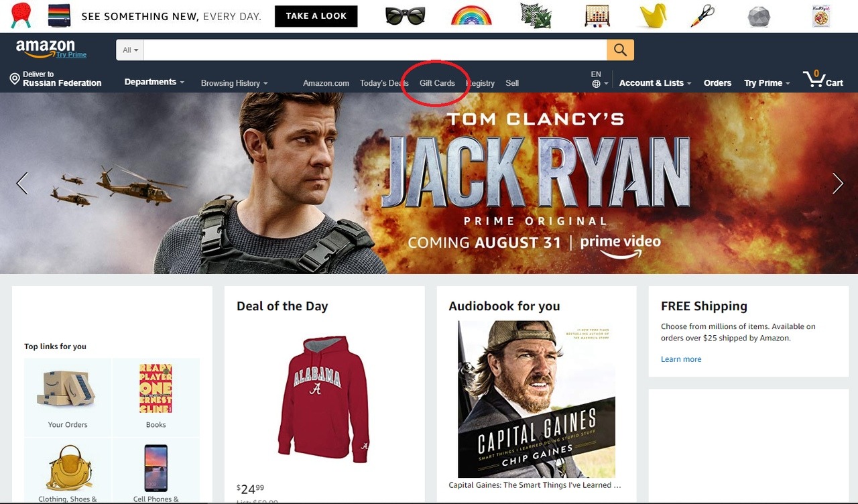
Task: Go to previous banner slide arrow
Action: click(22, 183)
